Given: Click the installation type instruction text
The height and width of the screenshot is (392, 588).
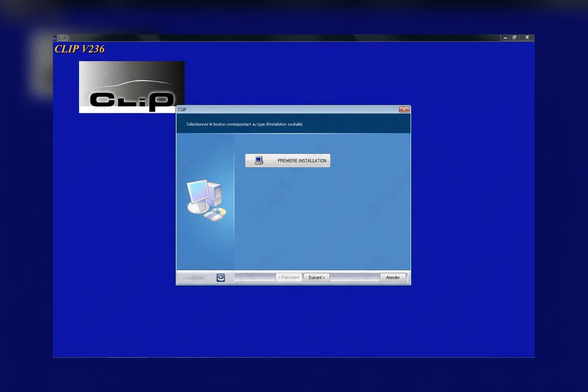Looking at the screenshot, I should pos(245,124).
